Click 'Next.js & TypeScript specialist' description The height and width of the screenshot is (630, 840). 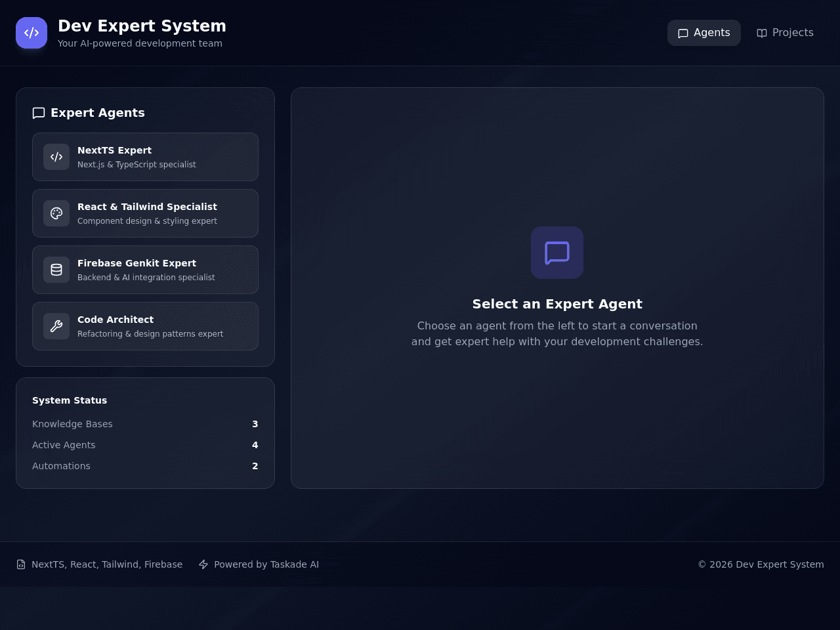(136, 165)
